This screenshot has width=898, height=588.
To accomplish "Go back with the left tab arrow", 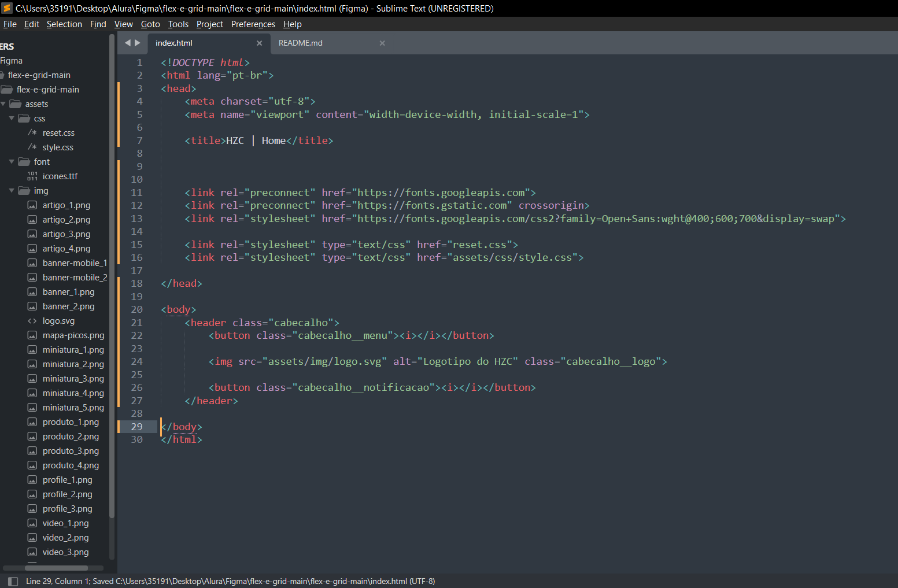I will [128, 43].
